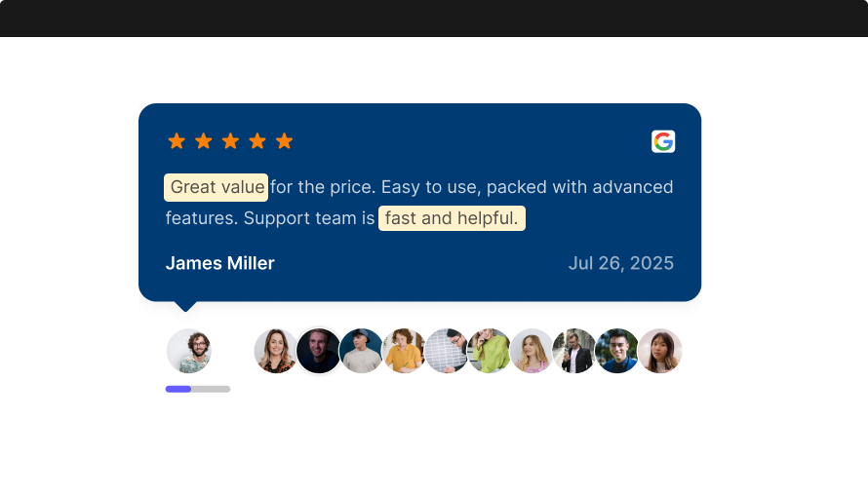Click the highlighted phrase "fast and helpful."
Viewport: 868px width, 496px height.
tap(452, 218)
